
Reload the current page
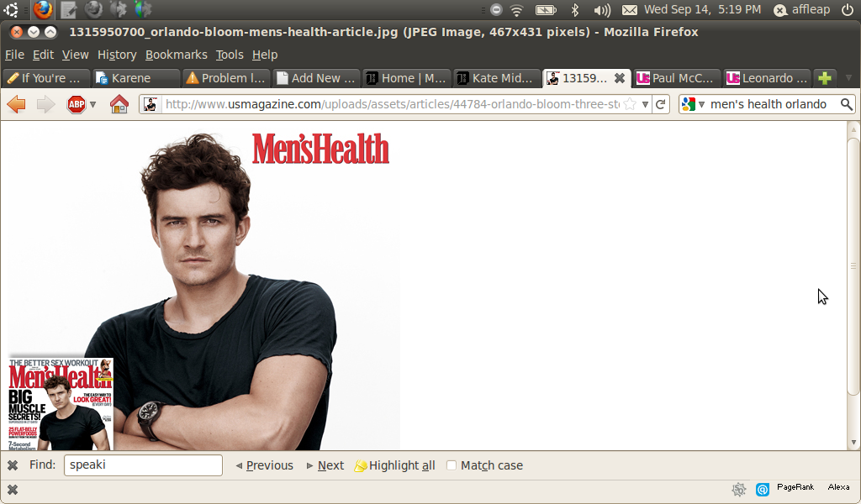click(661, 104)
